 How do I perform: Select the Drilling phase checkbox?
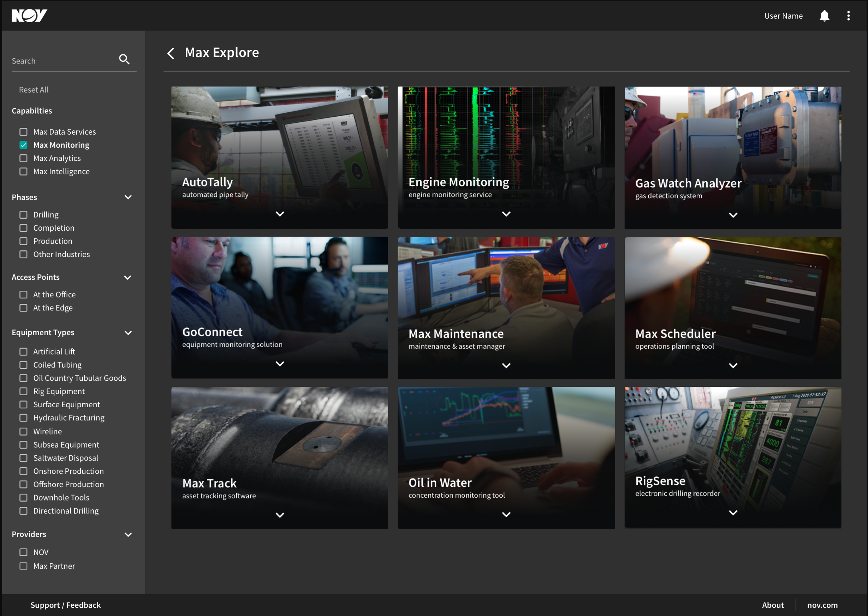coord(24,215)
